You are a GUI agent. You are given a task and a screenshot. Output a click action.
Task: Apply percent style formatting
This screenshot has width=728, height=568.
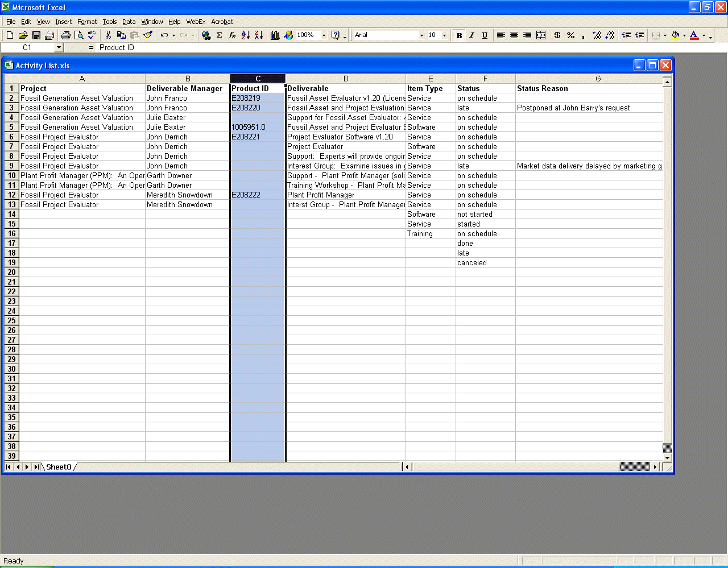(570, 35)
